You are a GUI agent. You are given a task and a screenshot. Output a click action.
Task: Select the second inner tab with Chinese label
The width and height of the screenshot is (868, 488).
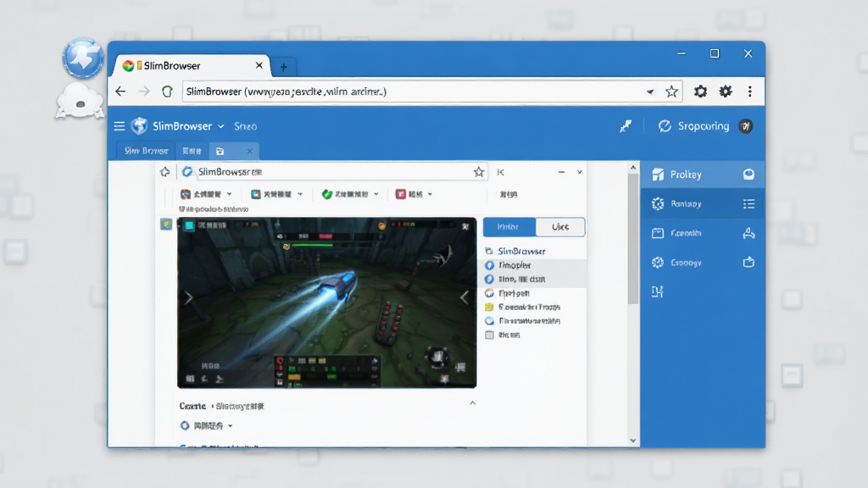pyautogui.click(x=192, y=151)
